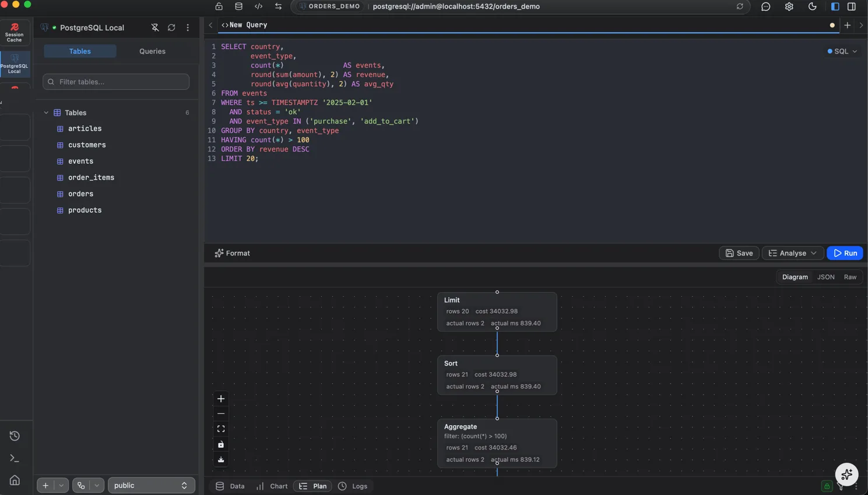Open the public schema selector
Viewport: 868px width, 495px height.
pyautogui.click(x=151, y=485)
